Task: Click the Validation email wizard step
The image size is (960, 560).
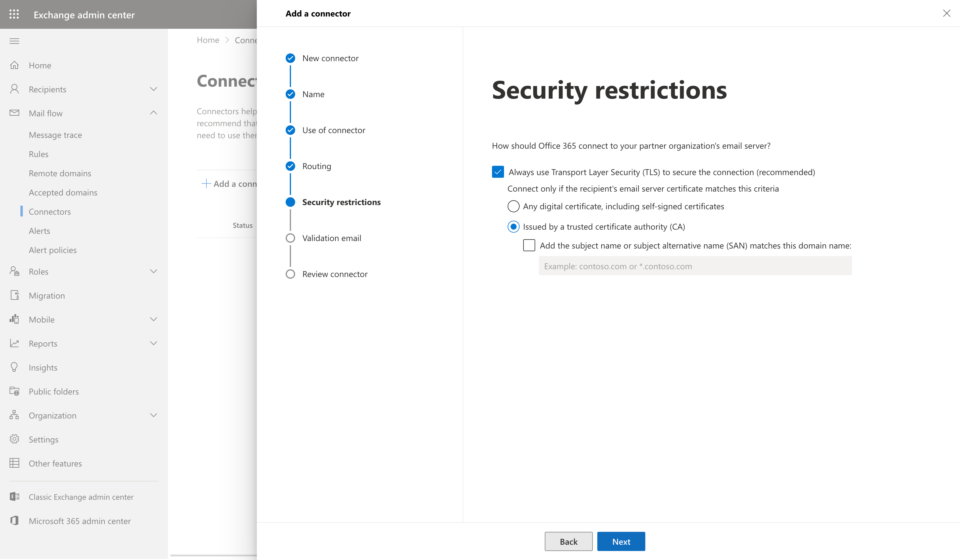Action: click(331, 237)
